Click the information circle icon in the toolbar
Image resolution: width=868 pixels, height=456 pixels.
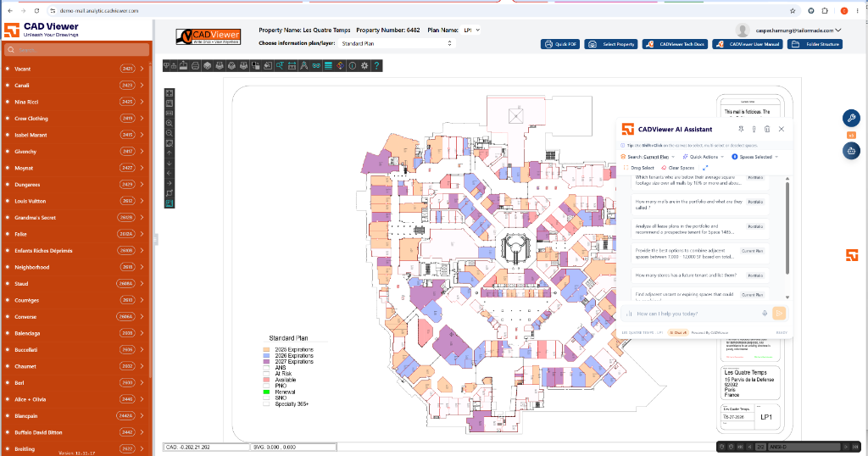(353, 66)
